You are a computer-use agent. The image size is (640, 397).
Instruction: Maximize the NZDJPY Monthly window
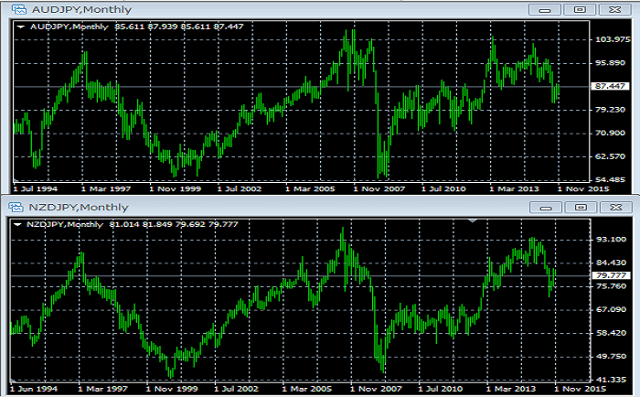click(581, 207)
